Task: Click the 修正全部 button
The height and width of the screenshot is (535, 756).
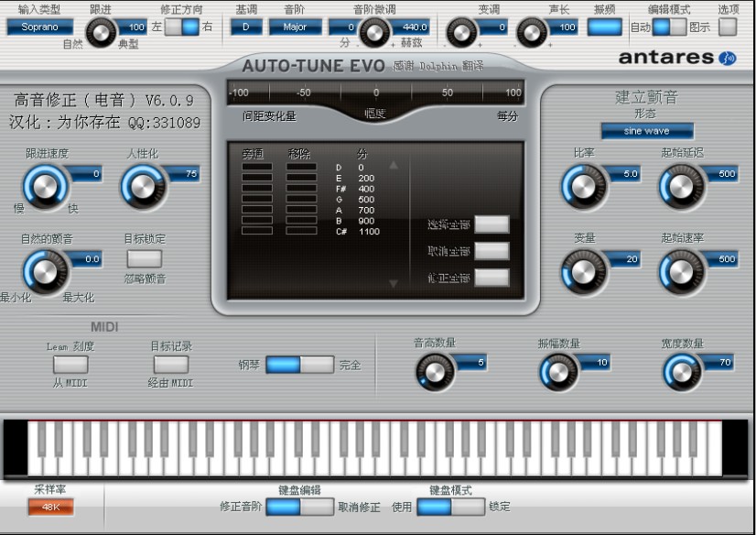Action: coord(491,278)
